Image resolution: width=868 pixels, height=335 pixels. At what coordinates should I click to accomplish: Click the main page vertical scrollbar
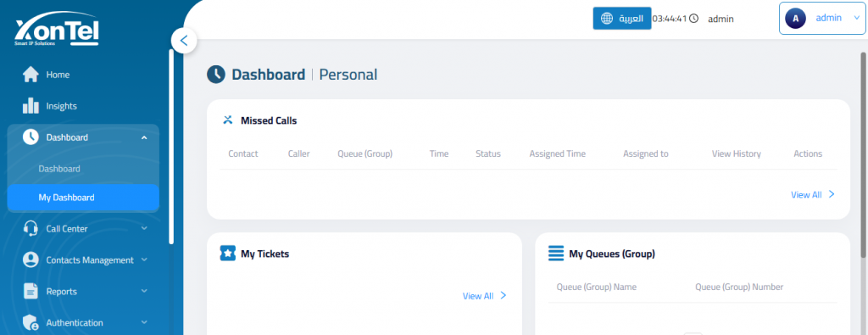point(864,155)
